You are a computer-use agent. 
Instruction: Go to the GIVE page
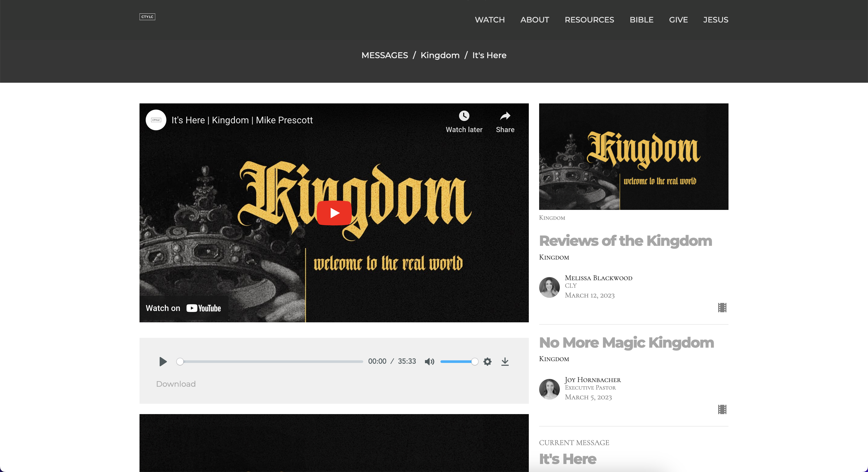point(678,20)
